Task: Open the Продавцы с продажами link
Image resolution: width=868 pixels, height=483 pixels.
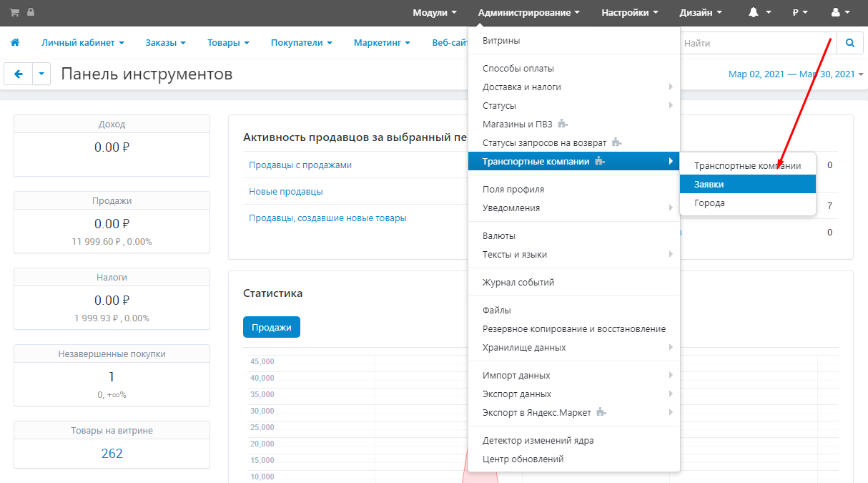Action: 300,165
